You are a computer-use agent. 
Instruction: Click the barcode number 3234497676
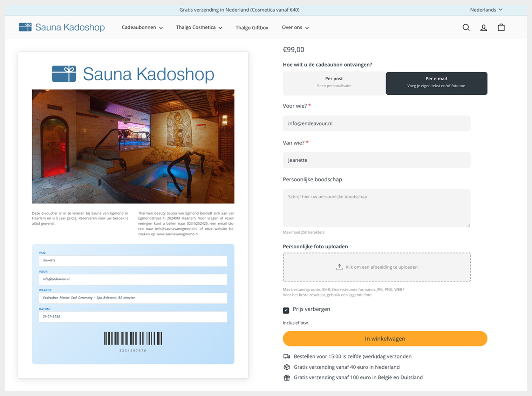[x=133, y=350]
